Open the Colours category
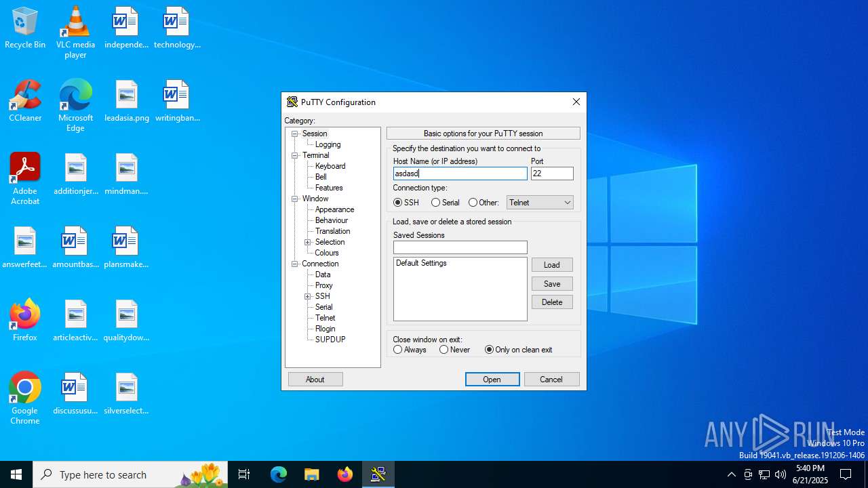 [327, 253]
